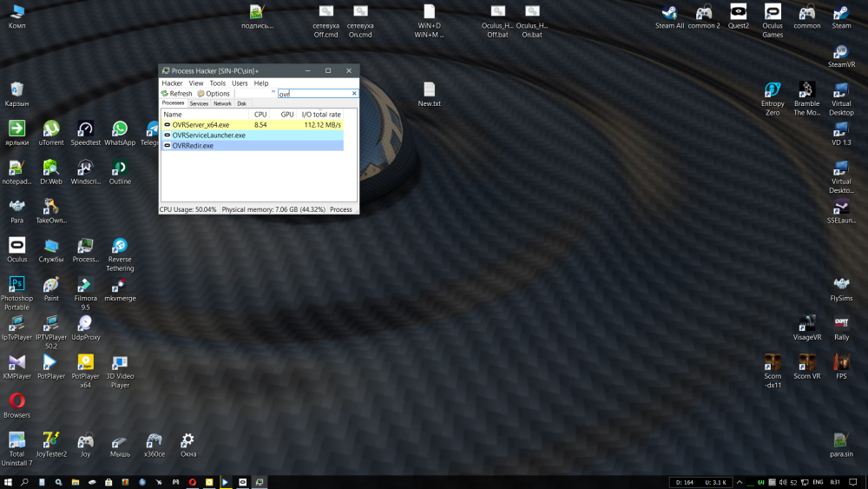Open the Help menu

click(x=260, y=83)
